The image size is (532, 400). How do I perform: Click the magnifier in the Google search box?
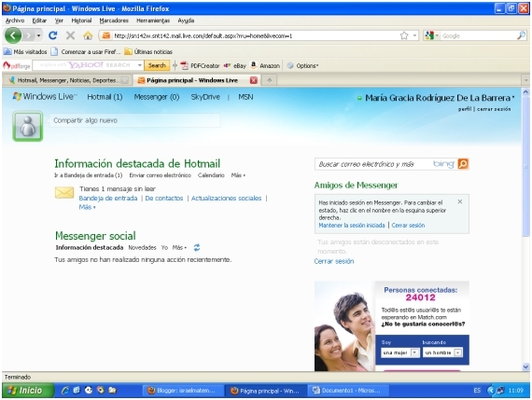pos(521,35)
